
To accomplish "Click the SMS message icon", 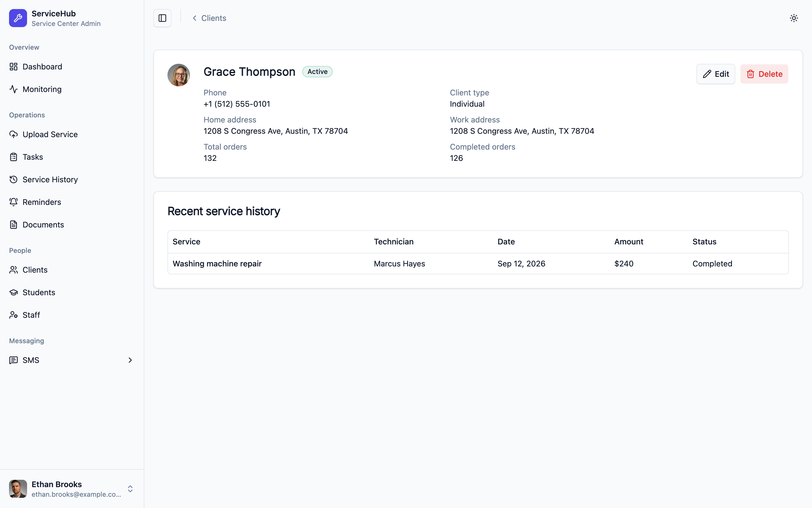I will point(14,360).
